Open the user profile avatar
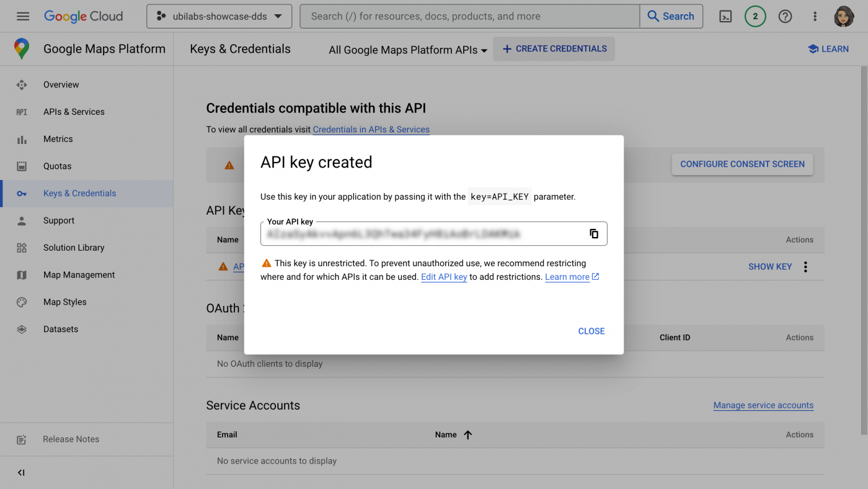This screenshot has height=489, width=868. (x=844, y=17)
